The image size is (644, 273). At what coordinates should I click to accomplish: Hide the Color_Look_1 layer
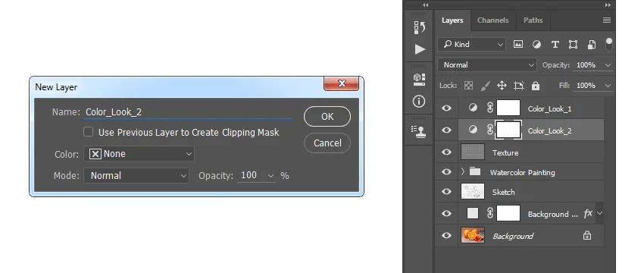click(x=446, y=108)
